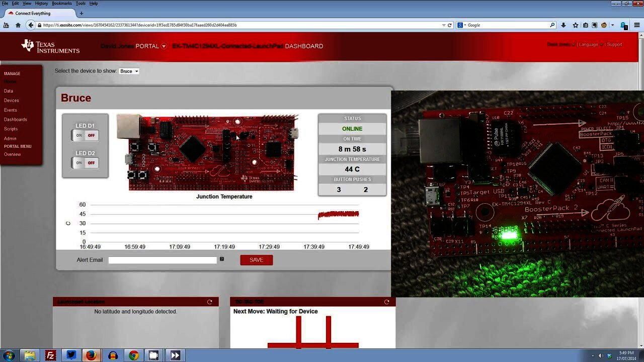Click the ONLINE status text
The height and width of the screenshot is (362, 644).
click(x=352, y=129)
